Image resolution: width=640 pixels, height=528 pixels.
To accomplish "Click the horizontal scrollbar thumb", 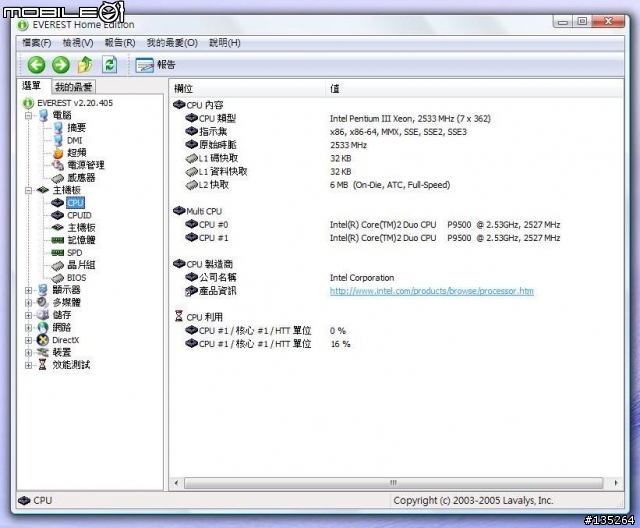I will [393, 483].
